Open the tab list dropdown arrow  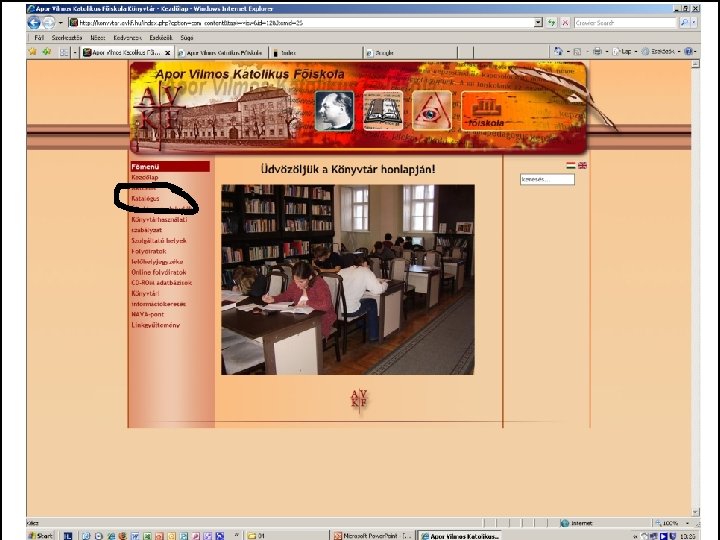coord(75,52)
